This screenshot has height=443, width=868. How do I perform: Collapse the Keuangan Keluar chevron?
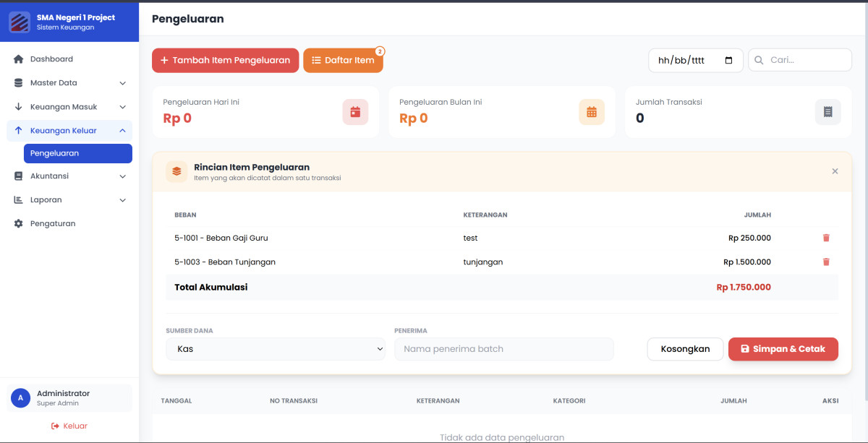pyautogui.click(x=122, y=131)
